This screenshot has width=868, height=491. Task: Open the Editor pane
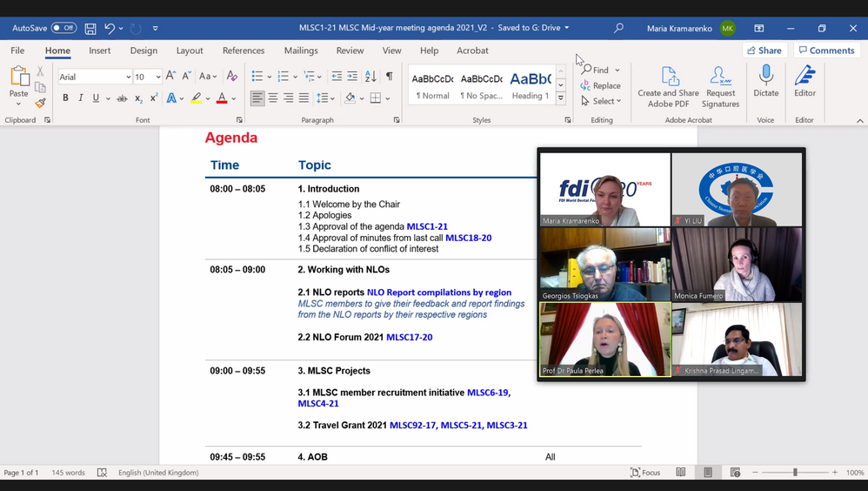[x=805, y=84]
